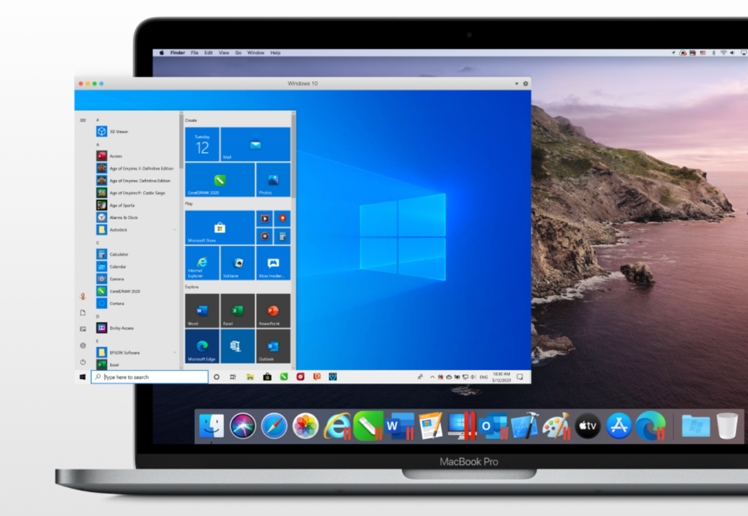This screenshot has height=516, width=748.
Task: Open the Edit menu in Mac menu bar
Action: (x=208, y=53)
